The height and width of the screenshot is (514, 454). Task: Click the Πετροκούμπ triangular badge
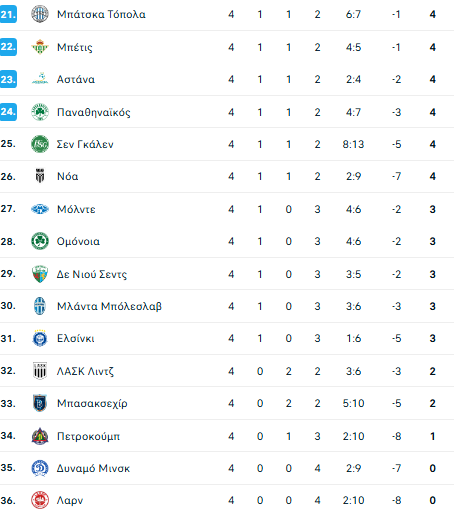click(40, 436)
